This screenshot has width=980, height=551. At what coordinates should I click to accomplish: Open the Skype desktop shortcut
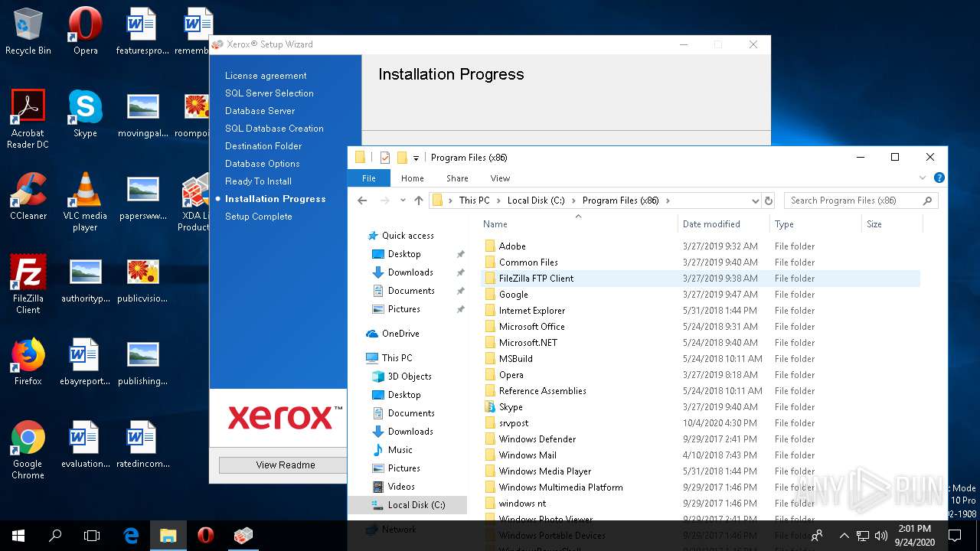(x=85, y=115)
